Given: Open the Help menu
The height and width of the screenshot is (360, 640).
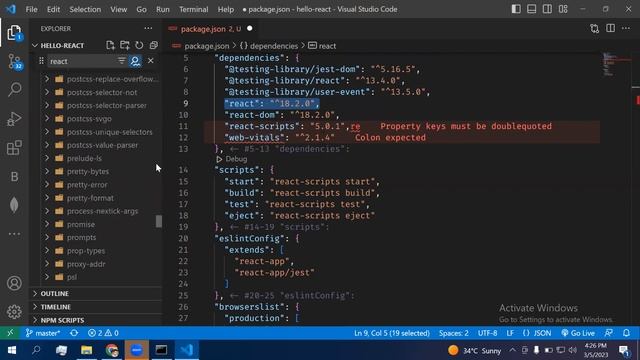Looking at the screenshot, I should point(226,9).
